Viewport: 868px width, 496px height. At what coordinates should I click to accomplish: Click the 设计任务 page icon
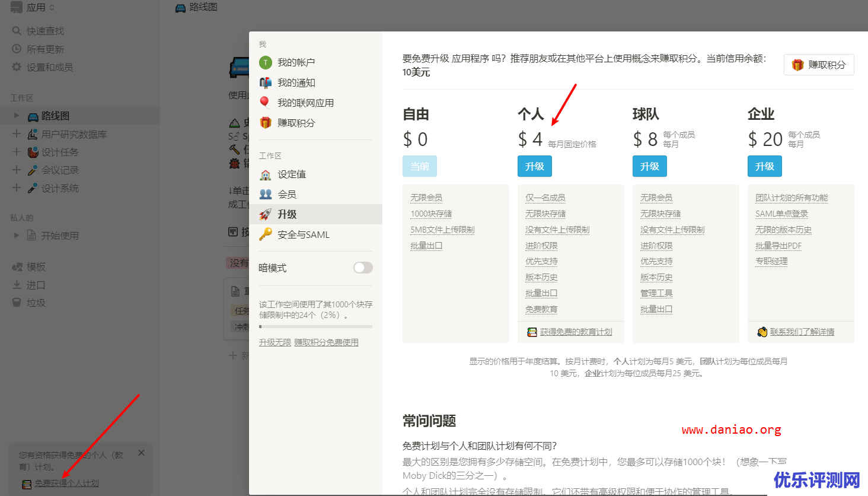coord(33,152)
